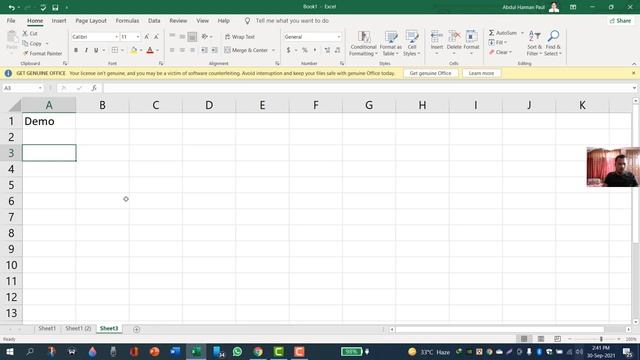Toggle middle align

(182, 37)
